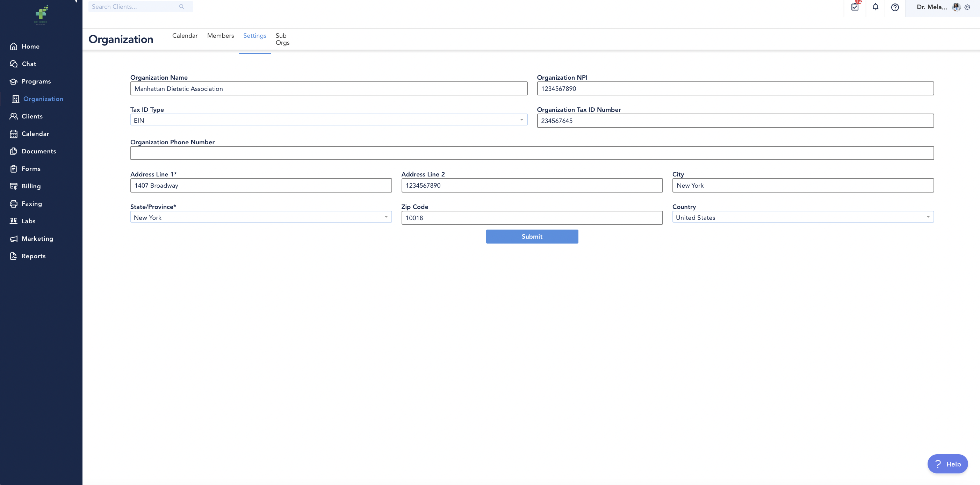Viewport: 980px width, 485px height.
Task: Switch to the Members tab
Action: (x=220, y=35)
